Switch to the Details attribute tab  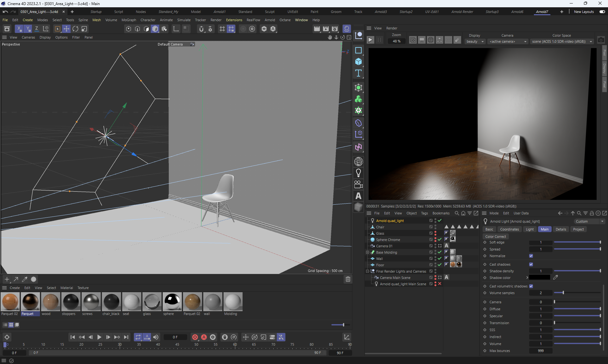(x=560, y=229)
